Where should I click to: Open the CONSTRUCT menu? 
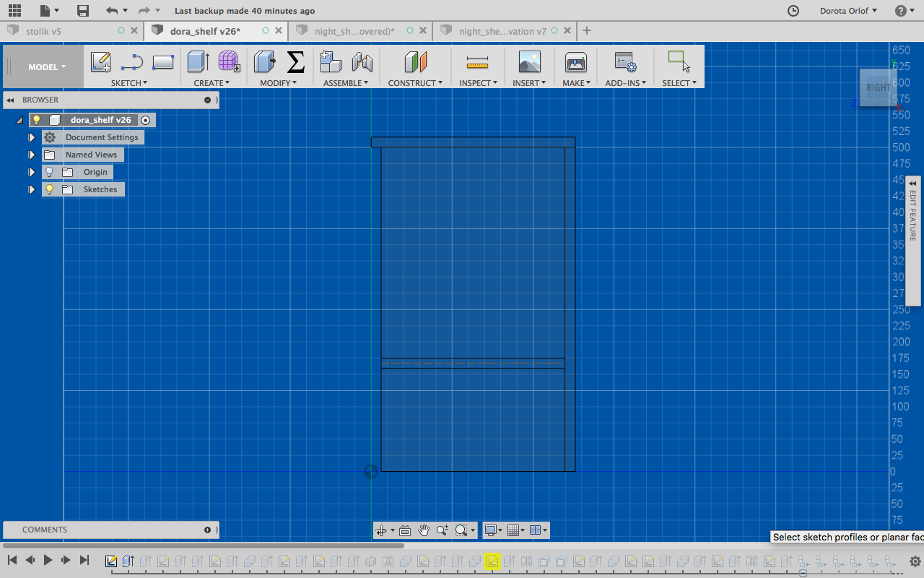(415, 83)
